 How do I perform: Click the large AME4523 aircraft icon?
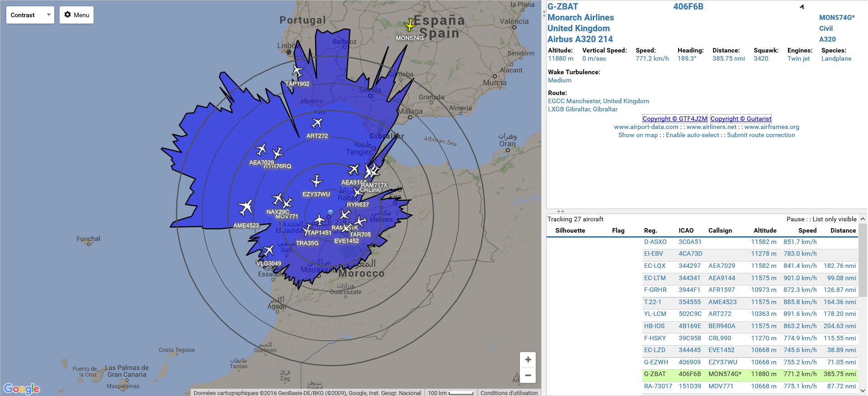(245, 207)
